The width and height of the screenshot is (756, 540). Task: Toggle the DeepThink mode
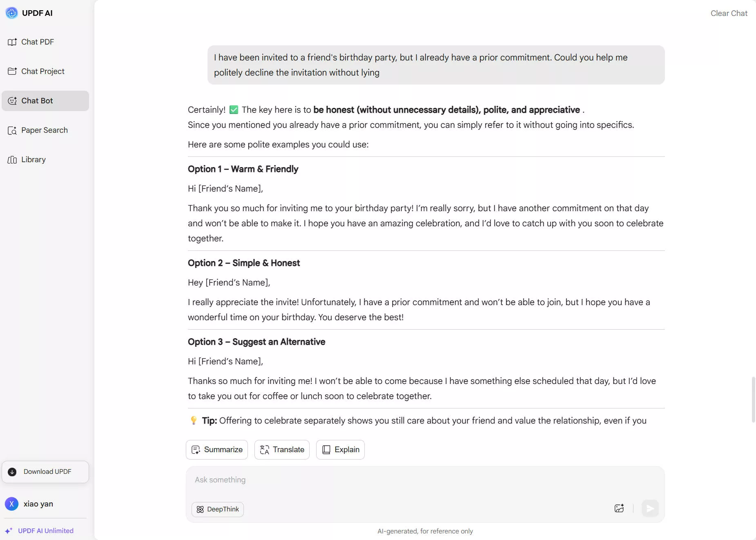[218, 509]
